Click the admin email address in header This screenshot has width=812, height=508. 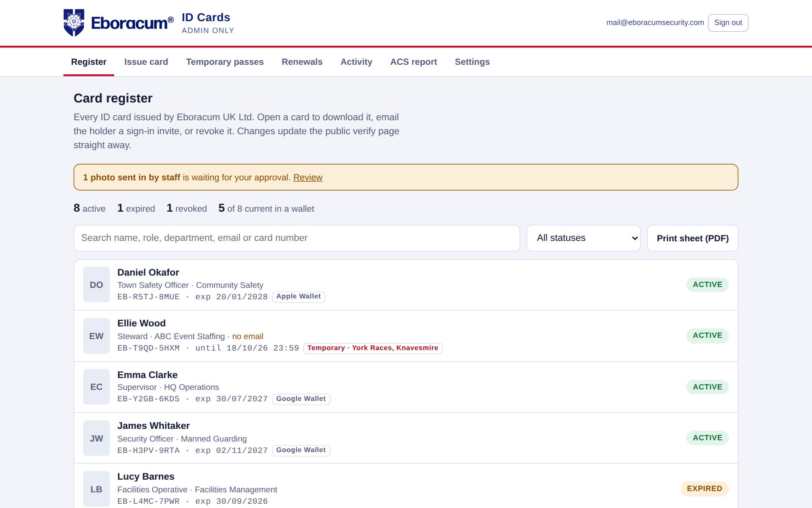coord(655,23)
